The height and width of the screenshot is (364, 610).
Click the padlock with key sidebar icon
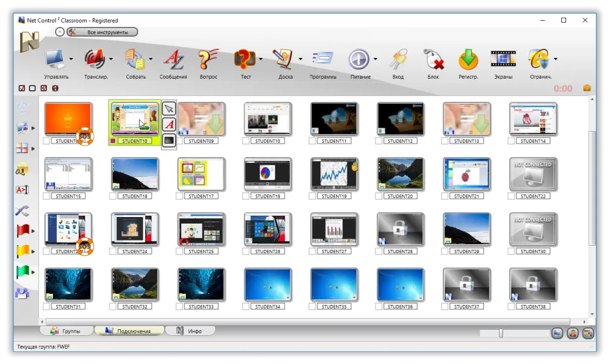[x=22, y=169]
